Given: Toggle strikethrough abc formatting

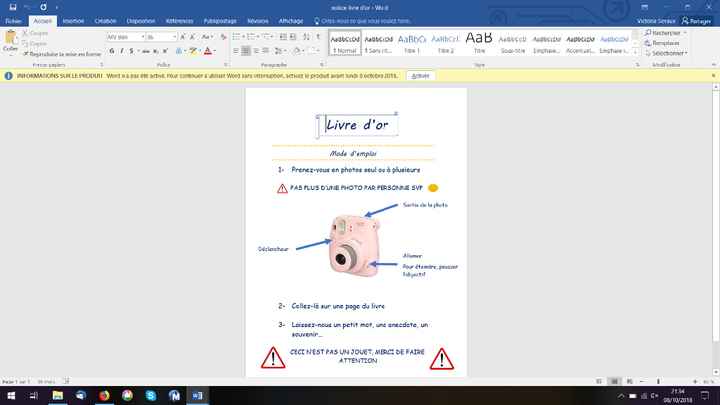Looking at the screenshot, I should (146, 51).
